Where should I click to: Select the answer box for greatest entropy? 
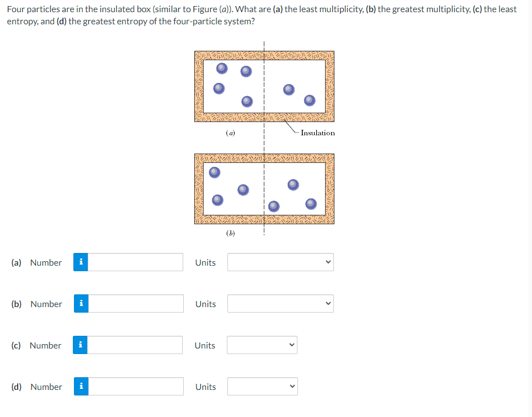pyautogui.click(x=134, y=387)
